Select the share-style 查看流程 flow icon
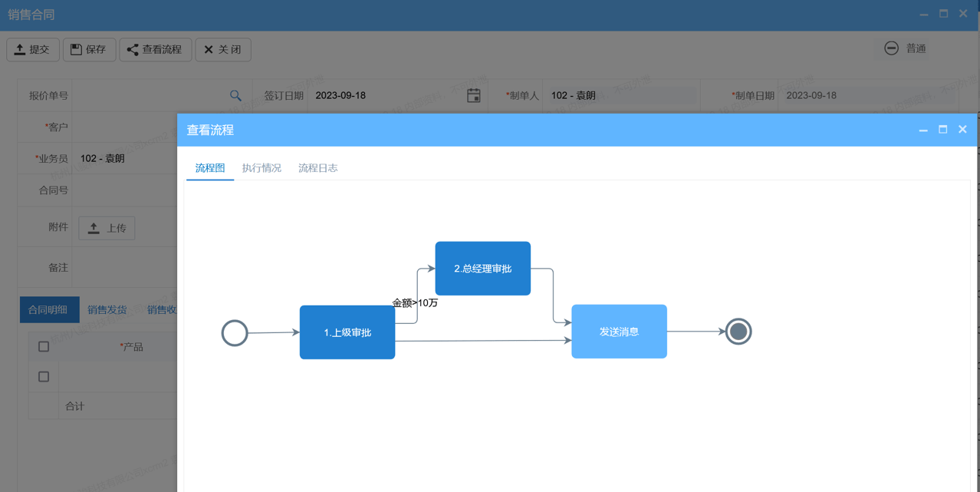The height and width of the screenshot is (492, 980). (131, 49)
